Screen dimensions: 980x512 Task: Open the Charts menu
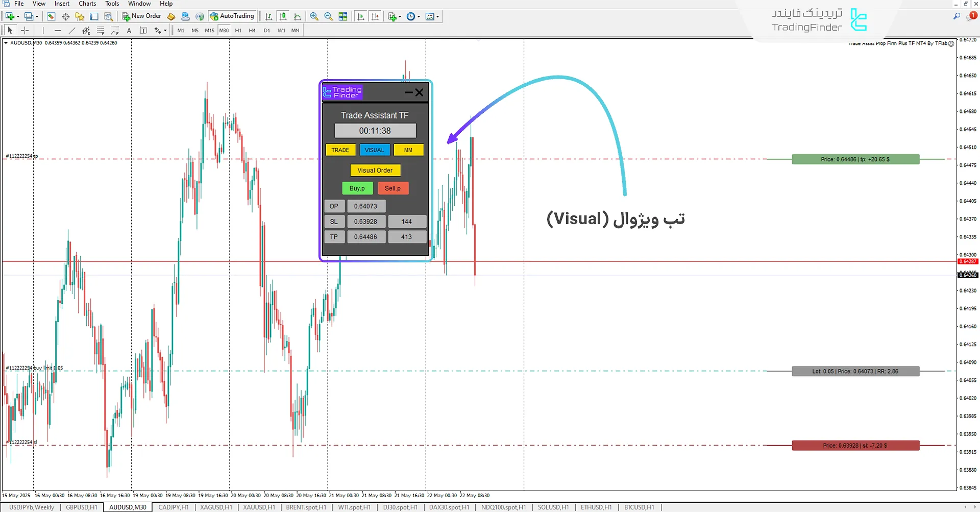(87, 4)
